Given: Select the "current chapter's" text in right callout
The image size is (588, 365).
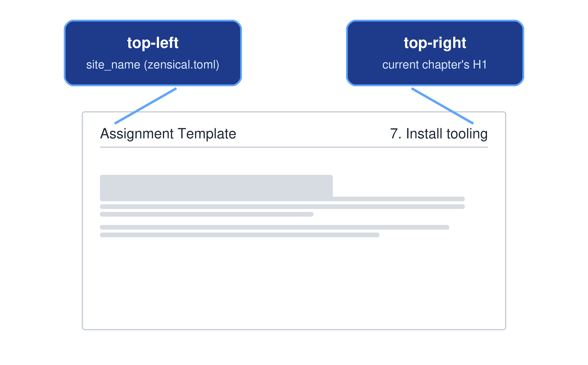Looking at the screenshot, I should (x=426, y=65).
